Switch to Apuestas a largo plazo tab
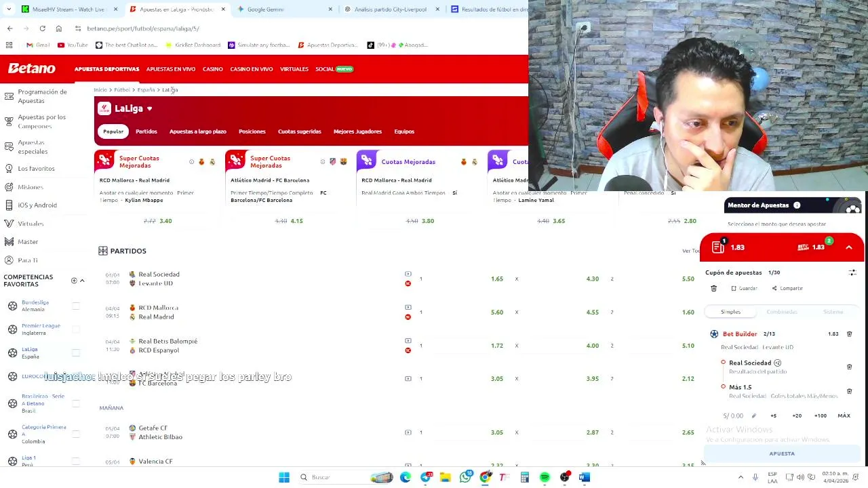The image size is (868, 488). point(198,131)
